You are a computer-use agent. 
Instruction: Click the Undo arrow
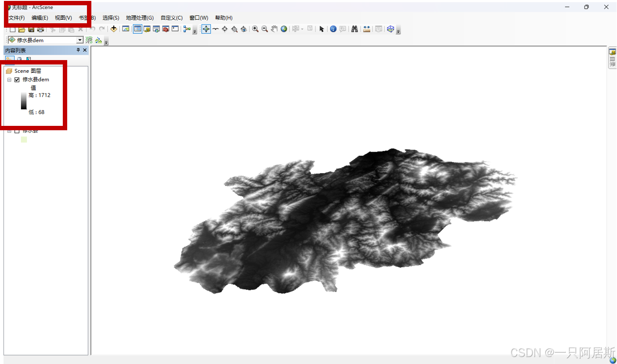pyautogui.click(x=93, y=29)
